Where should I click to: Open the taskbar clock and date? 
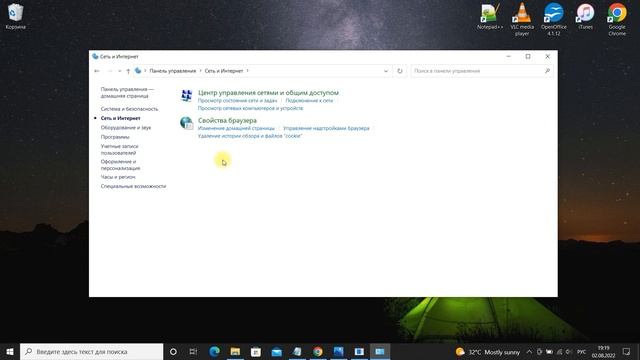tap(603, 351)
